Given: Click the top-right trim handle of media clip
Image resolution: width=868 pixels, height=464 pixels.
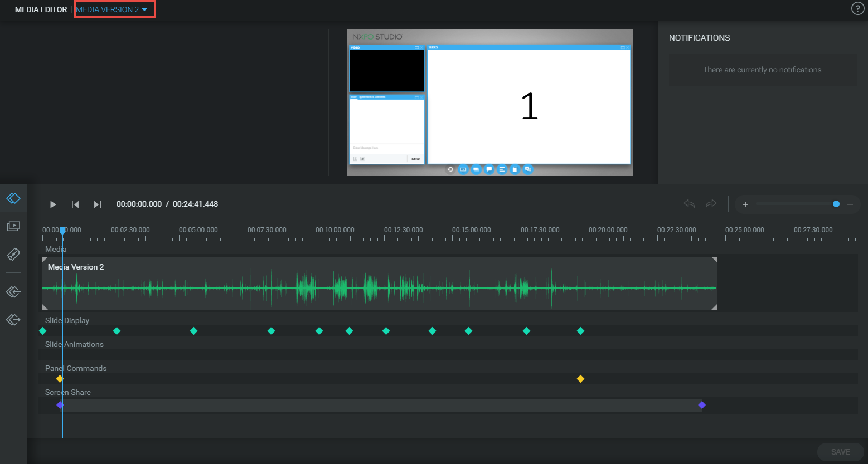Looking at the screenshot, I should pos(714,260).
